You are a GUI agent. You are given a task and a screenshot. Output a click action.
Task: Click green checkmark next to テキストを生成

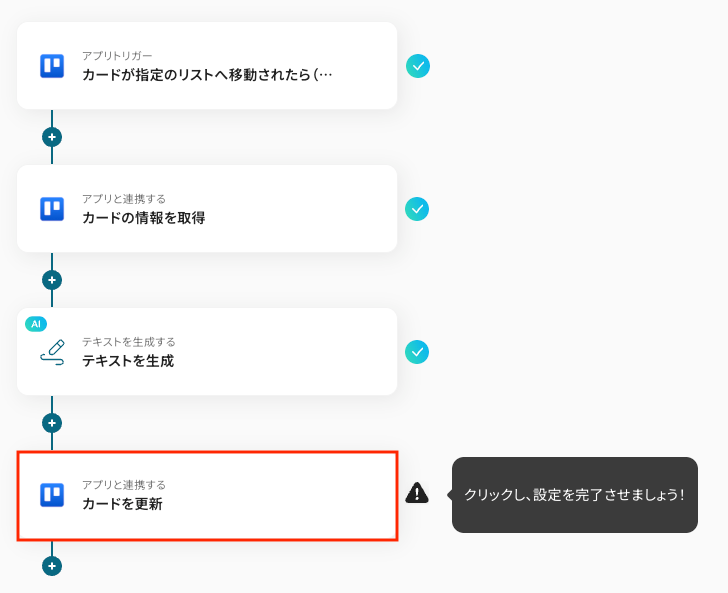[x=417, y=352]
